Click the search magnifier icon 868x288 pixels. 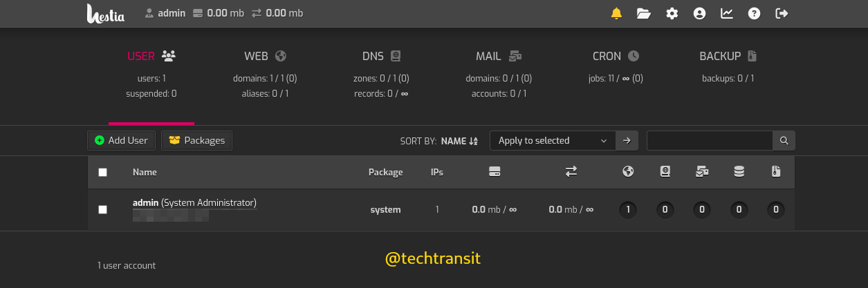[784, 140]
